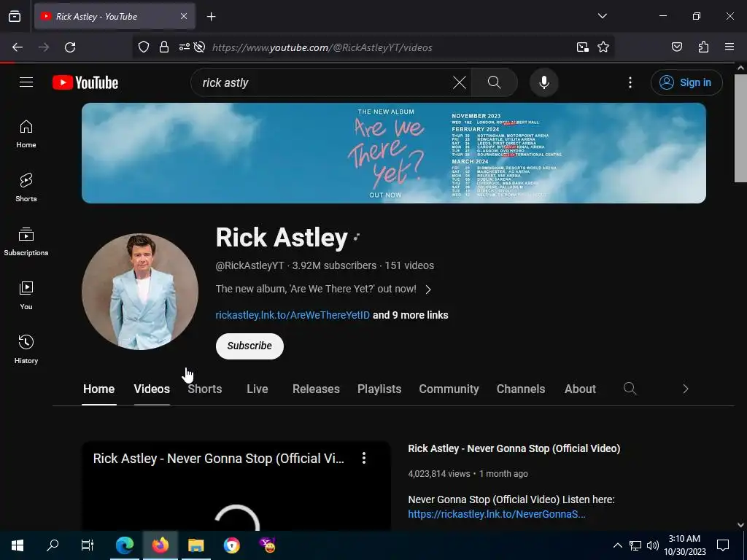Show the 'and 9 more links' list

410,315
